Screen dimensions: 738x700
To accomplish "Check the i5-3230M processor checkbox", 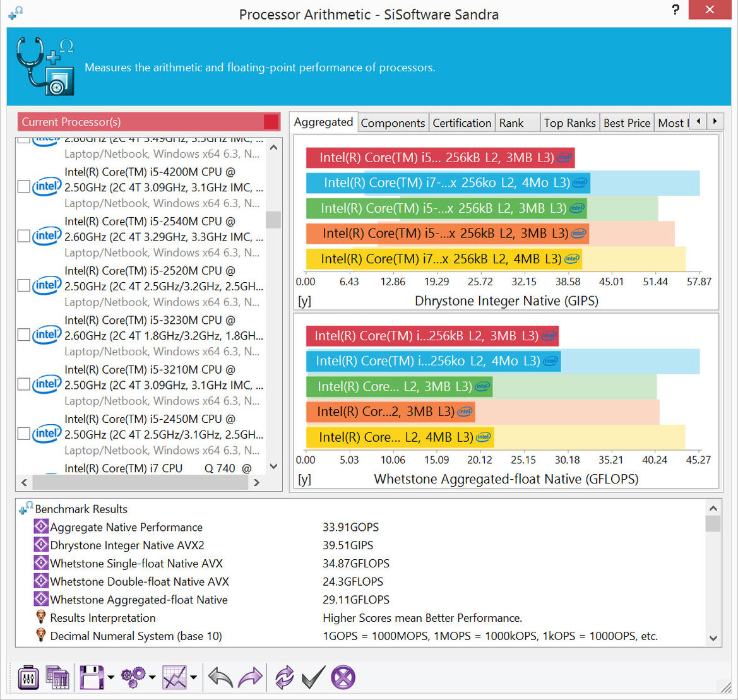I will click(x=23, y=335).
